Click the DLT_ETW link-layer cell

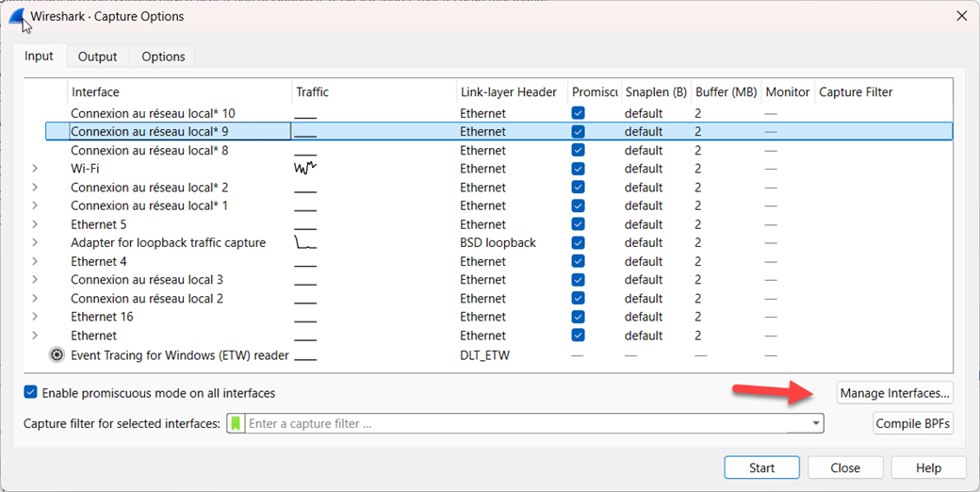(x=485, y=355)
